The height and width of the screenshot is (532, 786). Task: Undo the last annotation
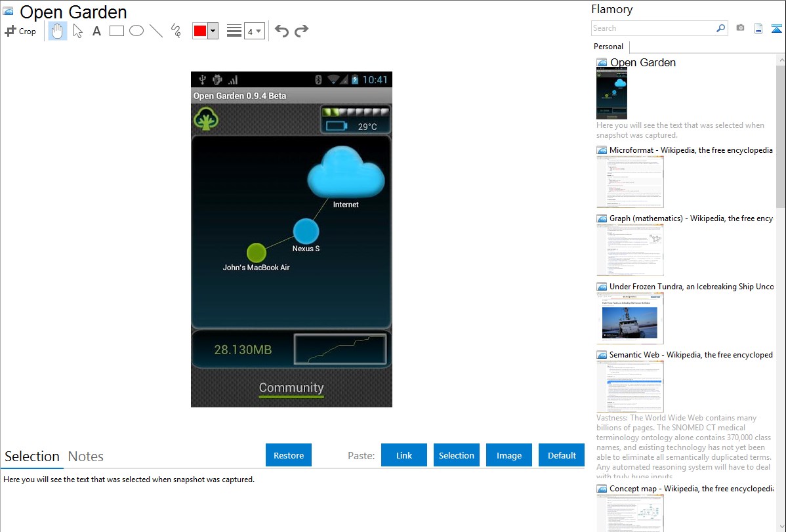pyautogui.click(x=281, y=31)
